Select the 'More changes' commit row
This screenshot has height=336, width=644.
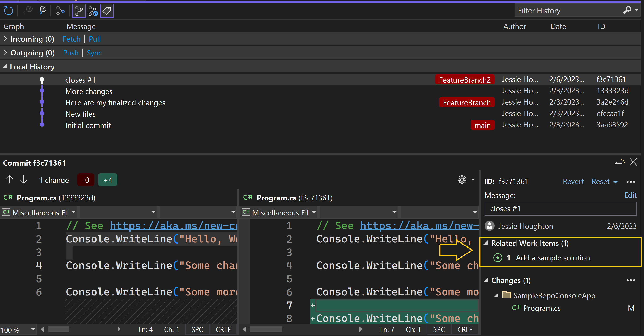89,91
